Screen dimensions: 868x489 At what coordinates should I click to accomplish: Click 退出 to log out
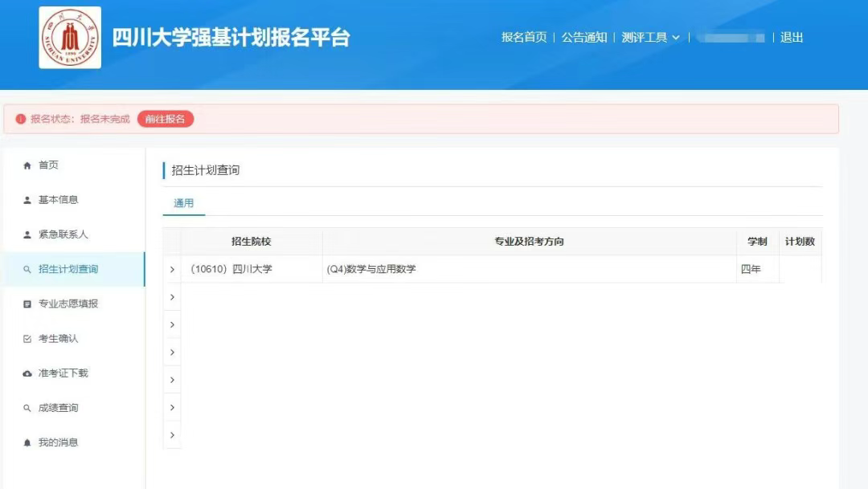click(791, 37)
